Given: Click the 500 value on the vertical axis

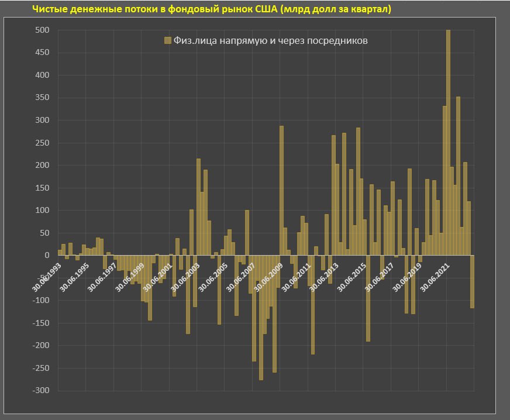Looking at the screenshot, I should (42, 30).
